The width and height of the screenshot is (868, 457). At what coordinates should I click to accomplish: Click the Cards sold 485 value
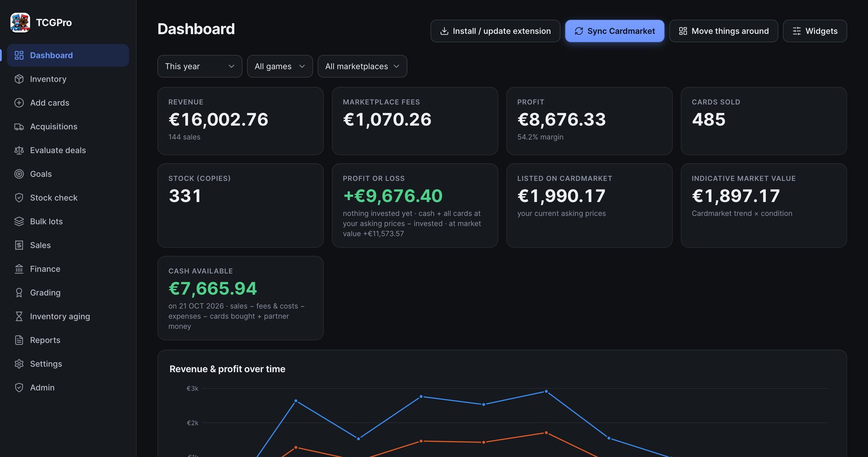click(708, 119)
